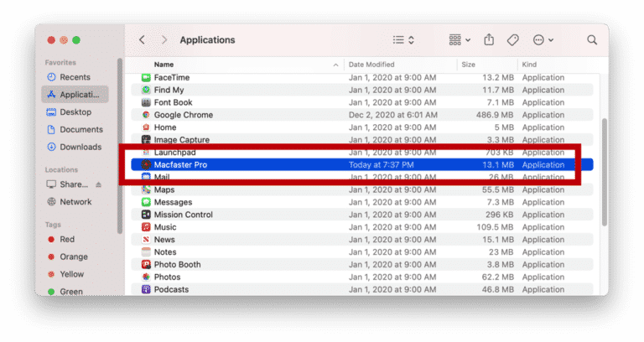
Task: Select the Orange tag
Action: click(68, 256)
